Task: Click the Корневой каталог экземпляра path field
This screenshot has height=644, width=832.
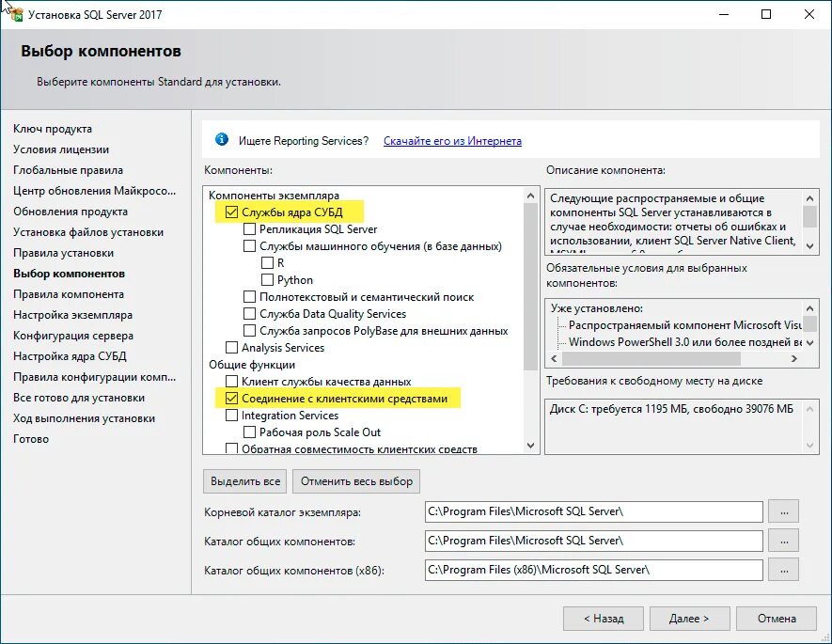Action: [x=594, y=512]
